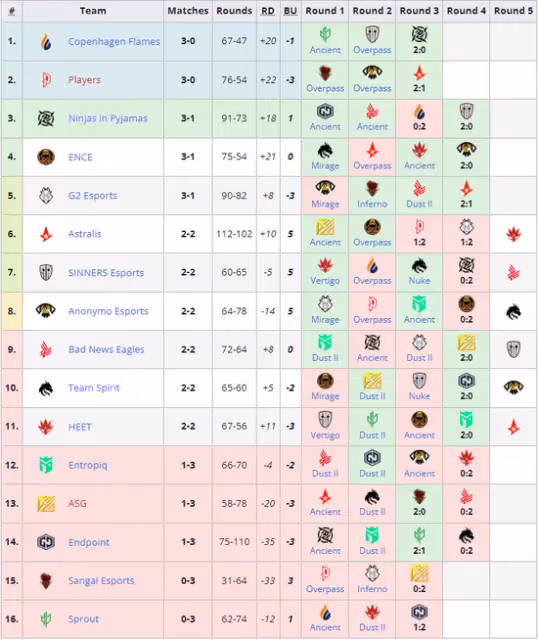Click the Overpass map link in ENCE Round 2
This screenshot has height=640, width=538.
pyautogui.click(x=372, y=166)
